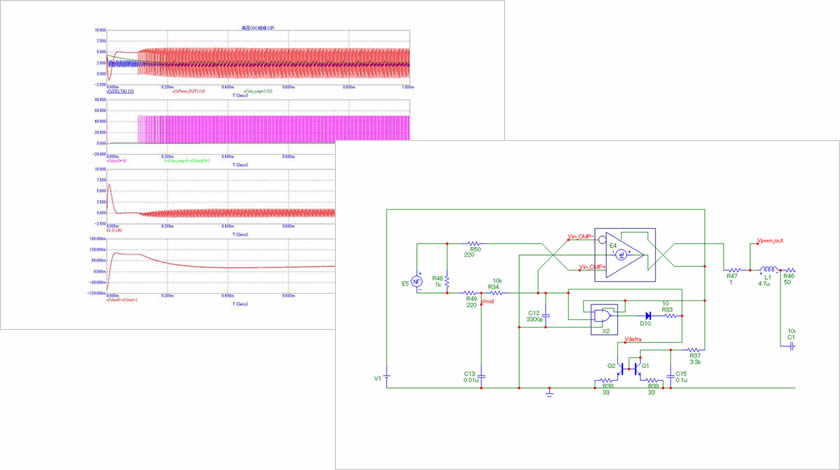This screenshot has height=470, width=840.
Task: Click the ground symbol in schematic
Action: (x=549, y=392)
